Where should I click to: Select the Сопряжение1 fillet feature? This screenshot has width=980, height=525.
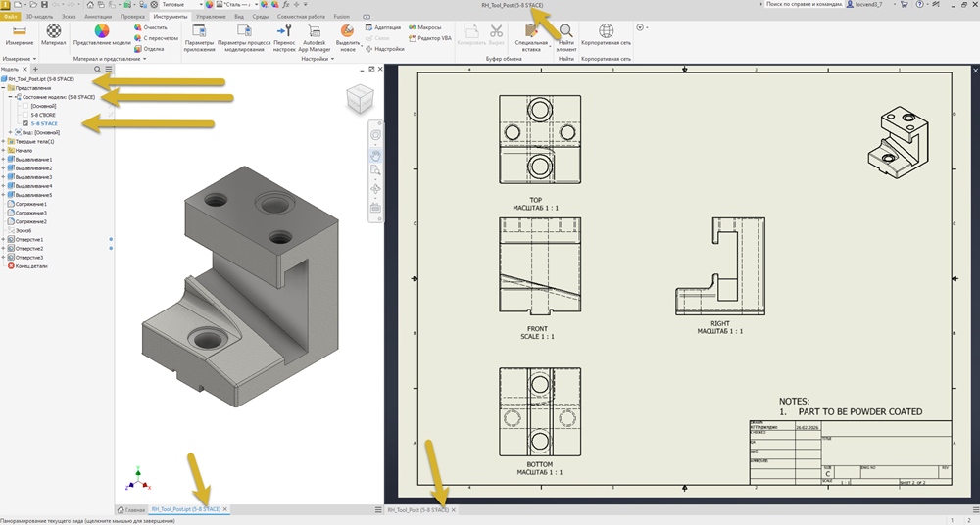pos(26,204)
